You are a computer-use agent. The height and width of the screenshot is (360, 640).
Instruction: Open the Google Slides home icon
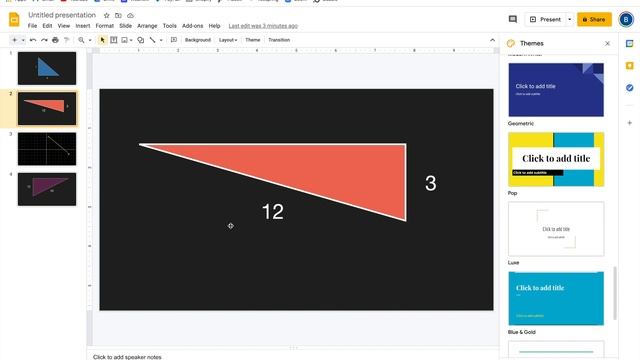click(x=14, y=19)
